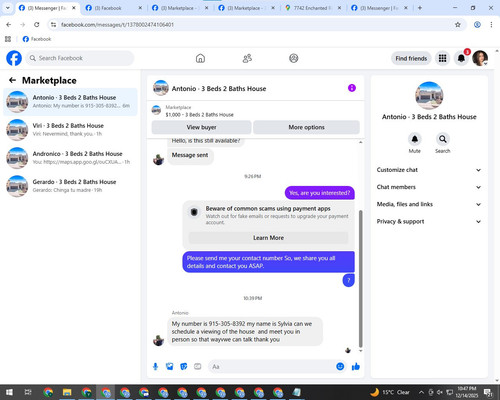Click the View buyer button

tap(201, 127)
